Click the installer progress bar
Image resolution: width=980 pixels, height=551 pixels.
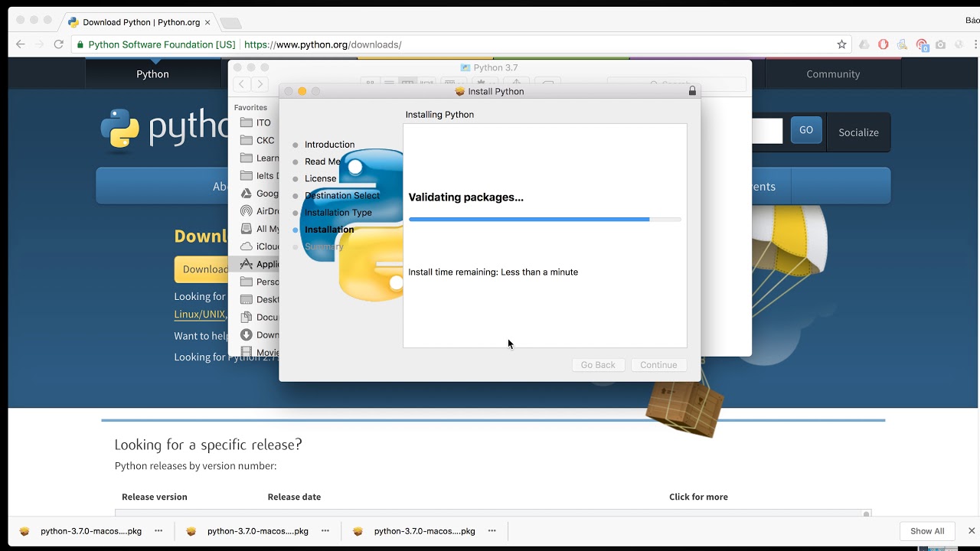pyautogui.click(x=544, y=220)
